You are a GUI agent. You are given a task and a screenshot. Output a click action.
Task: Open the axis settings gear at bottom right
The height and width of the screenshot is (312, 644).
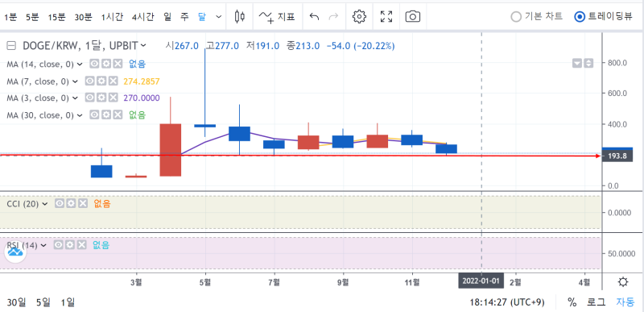[622, 282]
